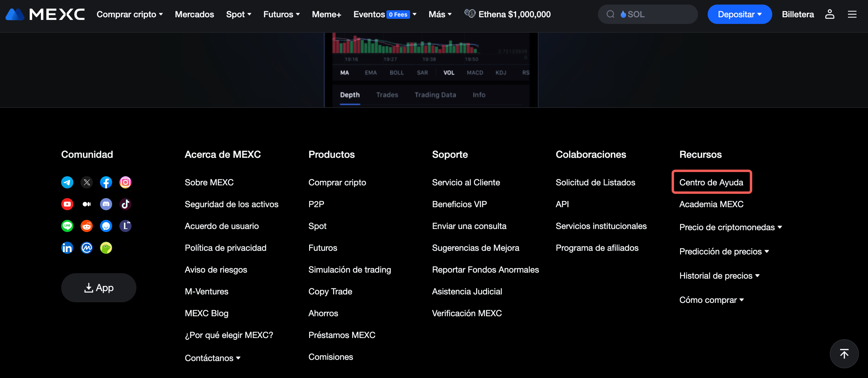Open the Meme+ menu item

[x=326, y=14]
